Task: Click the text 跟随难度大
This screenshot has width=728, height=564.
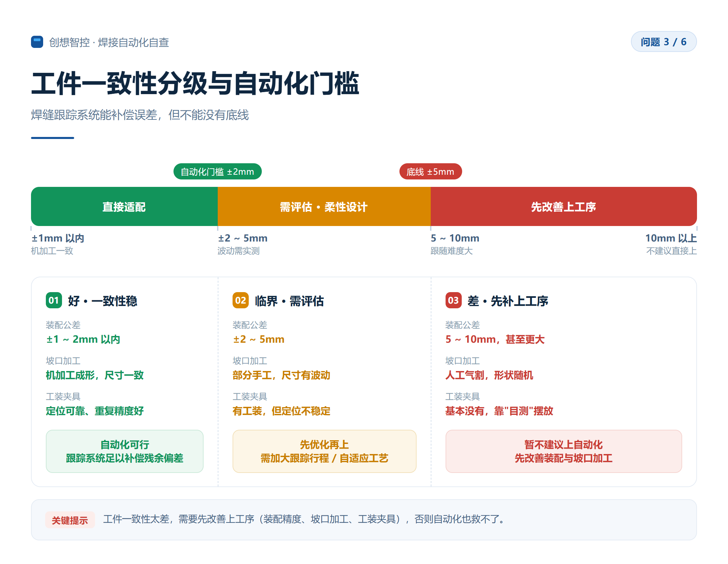Action: (x=452, y=251)
